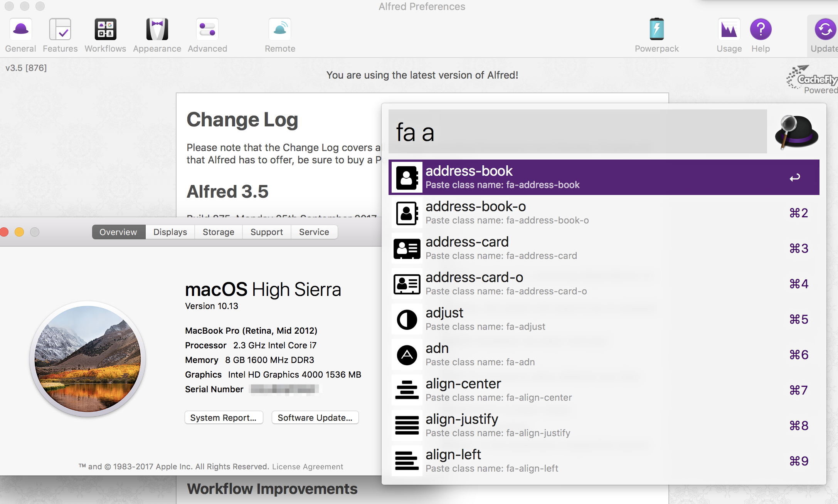Click the Powerpack battery icon
The image size is (838, 504).
click(656, 29)
